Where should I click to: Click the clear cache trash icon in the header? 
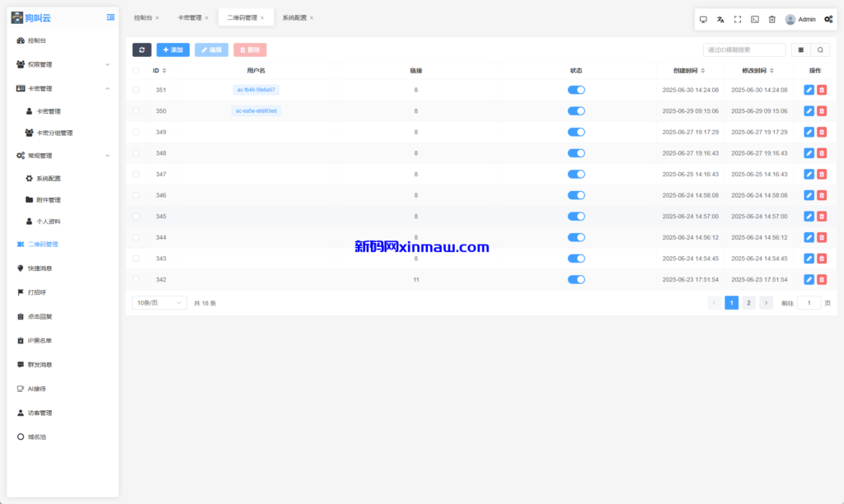pyautogui.click(x=772, y=19)
